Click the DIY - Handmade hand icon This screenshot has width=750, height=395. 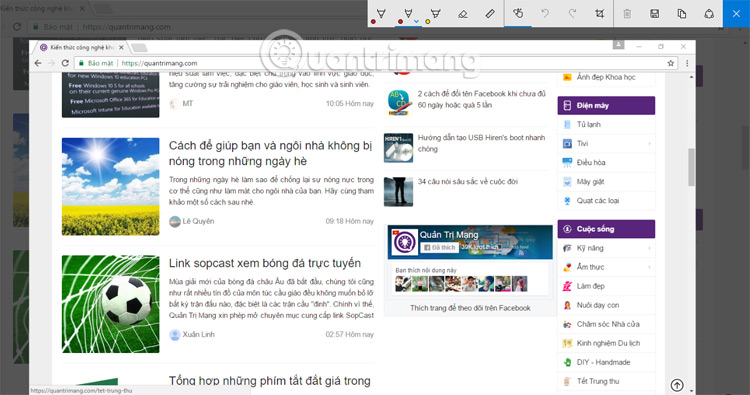pos(567,362)
